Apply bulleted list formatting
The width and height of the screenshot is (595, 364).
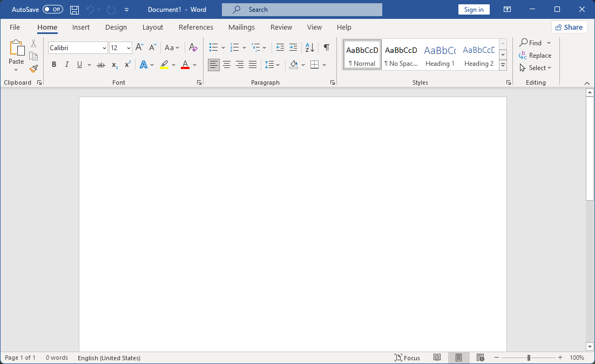[214, 47]
